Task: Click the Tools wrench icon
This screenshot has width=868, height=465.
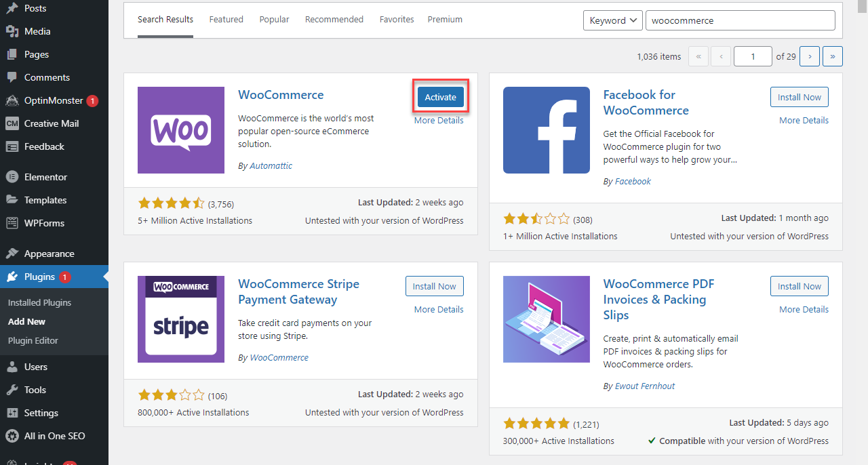Action: [x=12, y=390]
